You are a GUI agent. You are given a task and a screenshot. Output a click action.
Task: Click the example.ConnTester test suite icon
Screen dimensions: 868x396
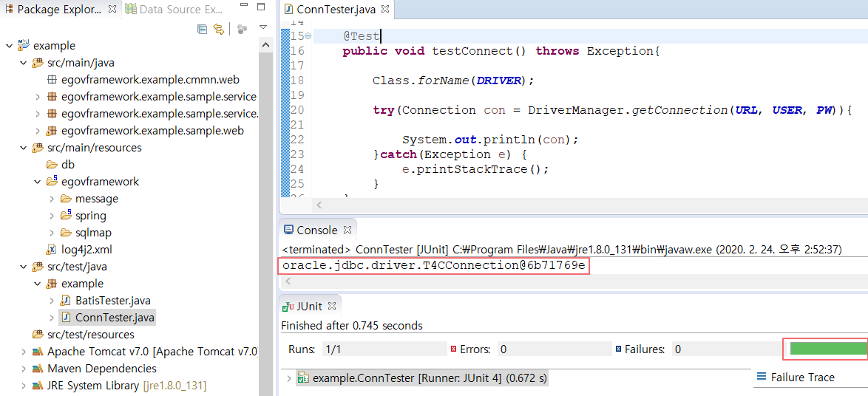[303, 378]
